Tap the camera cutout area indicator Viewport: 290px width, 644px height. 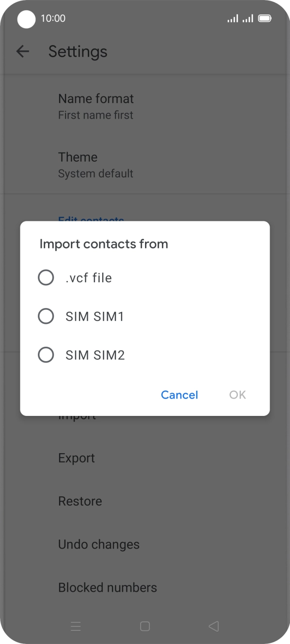pos(26,19)
